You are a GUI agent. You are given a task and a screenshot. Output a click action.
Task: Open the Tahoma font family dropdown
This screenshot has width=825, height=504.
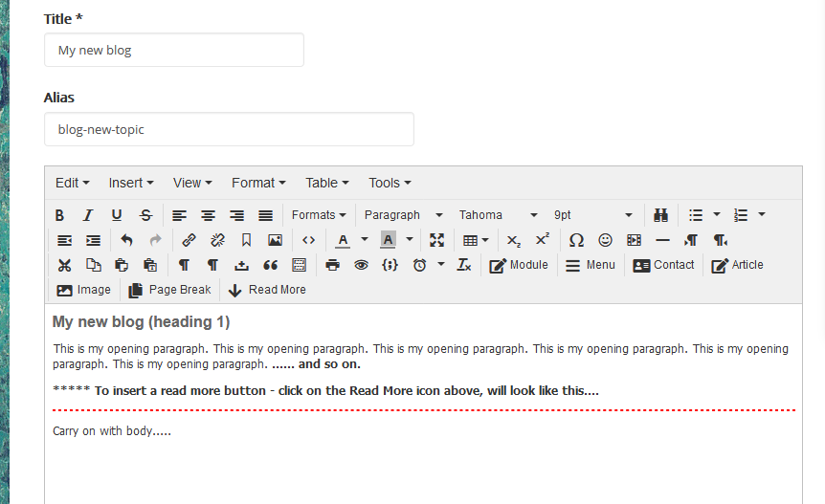(497, 215)
